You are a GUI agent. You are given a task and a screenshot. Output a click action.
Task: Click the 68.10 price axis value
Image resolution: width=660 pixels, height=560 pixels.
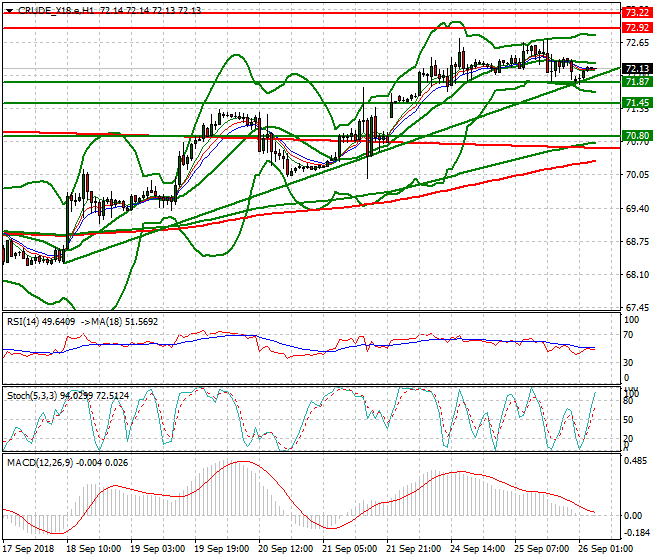(637, 275)
